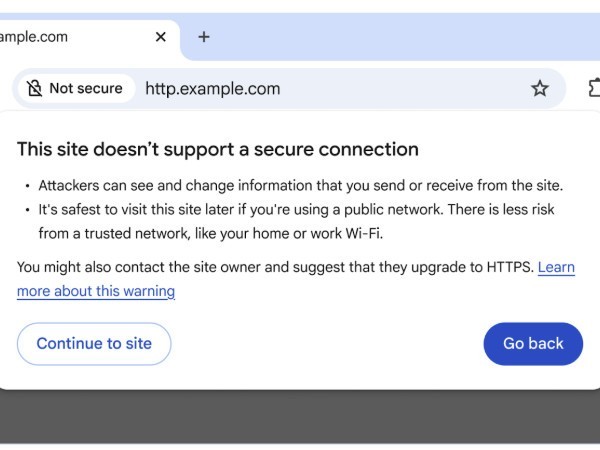Close the example.com browser tab

pyautogui.click(x=160, y=37)
